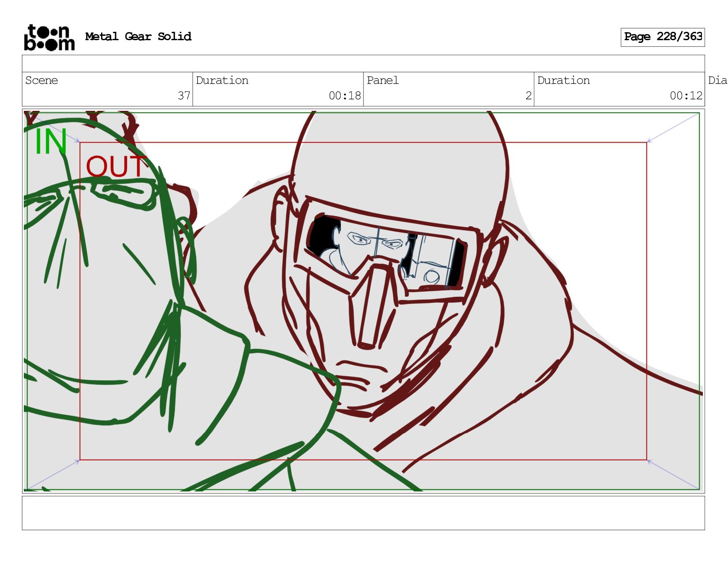Select the 'Metal Gear Solid' title text

click(x=138, y=36)
